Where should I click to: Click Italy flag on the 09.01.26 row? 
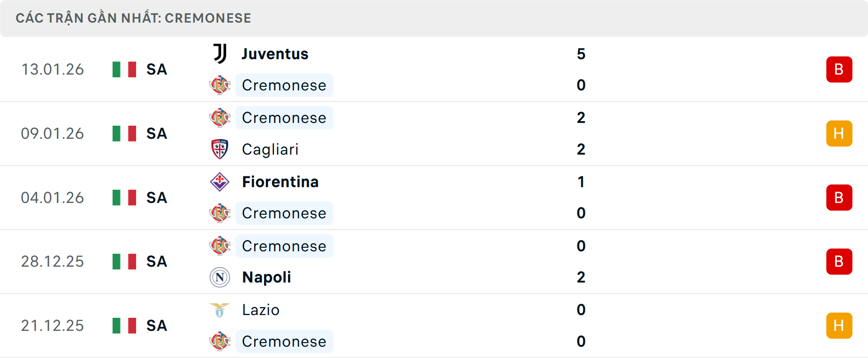click(x=124, y=133)
